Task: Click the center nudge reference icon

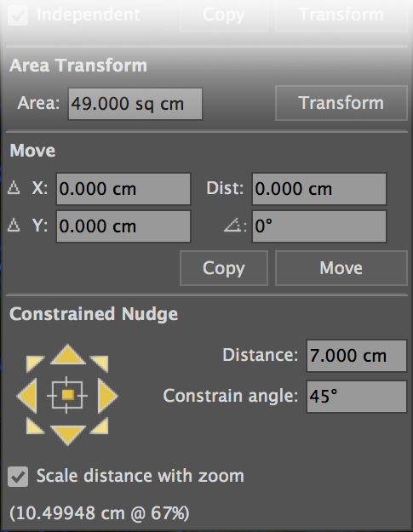Action: (x=67, y=395)
